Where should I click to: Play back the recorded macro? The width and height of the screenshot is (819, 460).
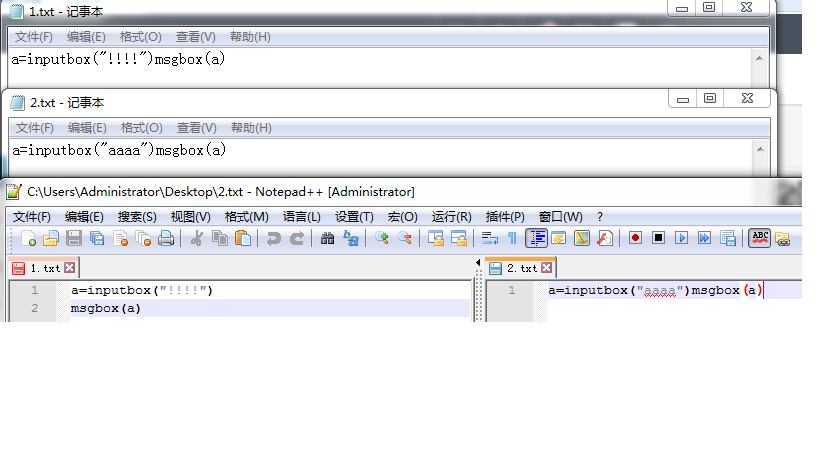pyautogui.click(x=681, y=239)
